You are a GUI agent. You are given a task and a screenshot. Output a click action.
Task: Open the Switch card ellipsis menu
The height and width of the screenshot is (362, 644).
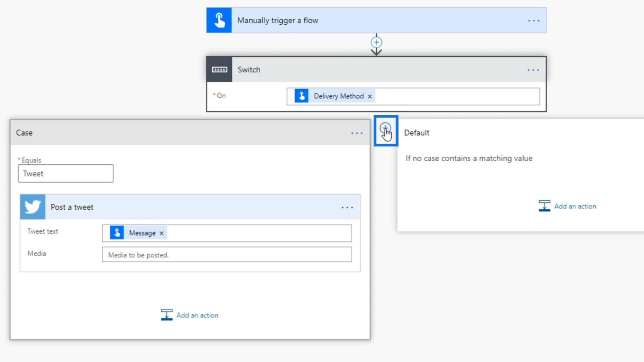533,70
